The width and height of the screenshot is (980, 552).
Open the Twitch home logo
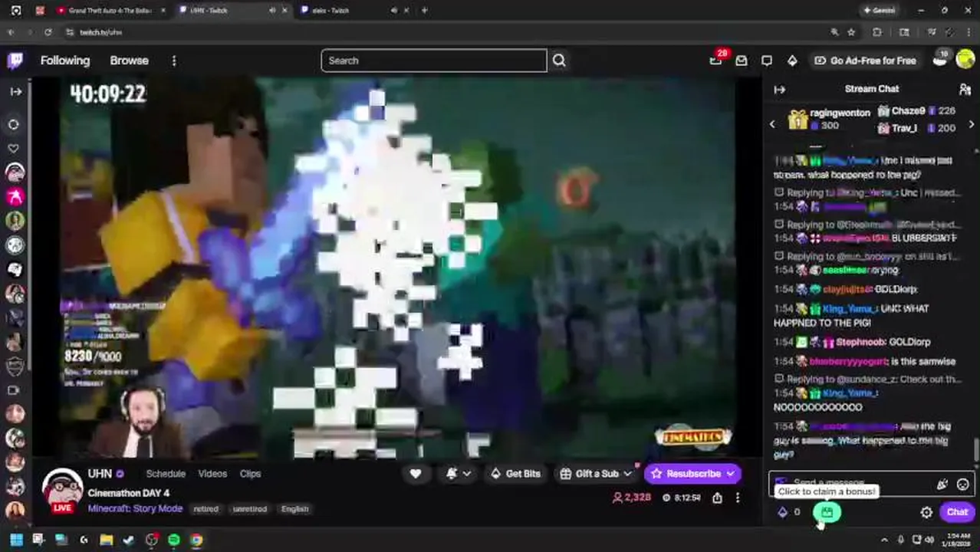tap(15, 61)
